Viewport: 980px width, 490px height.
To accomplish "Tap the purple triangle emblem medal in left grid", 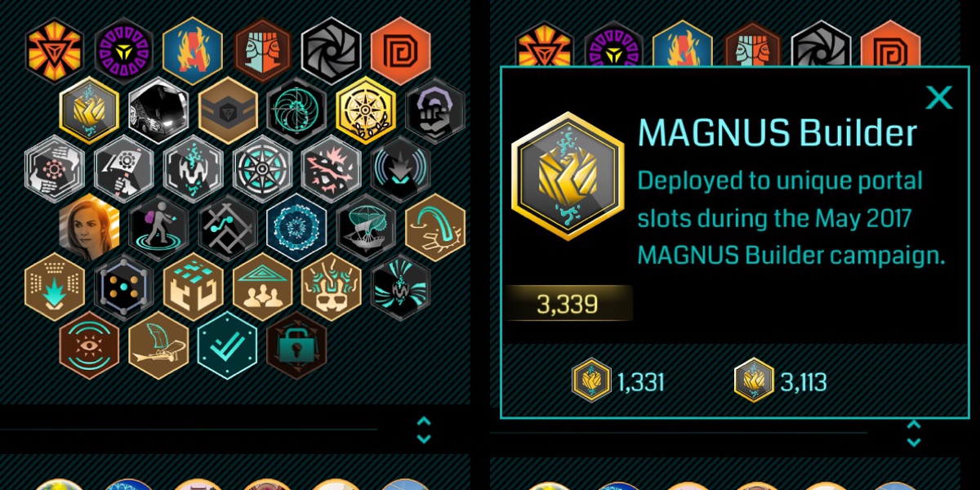I will click(123, 51).
